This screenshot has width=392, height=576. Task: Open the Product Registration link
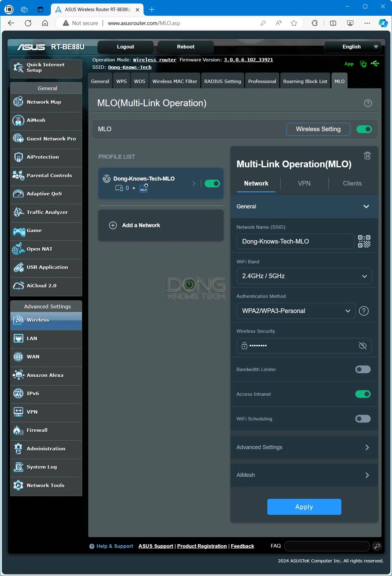coord(202,546)
